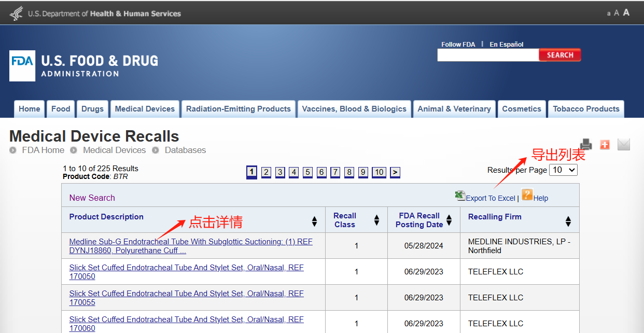The height and width of the screenshot is (333, 644).
Task: Go to results page 5
Action: pos(308,172)
